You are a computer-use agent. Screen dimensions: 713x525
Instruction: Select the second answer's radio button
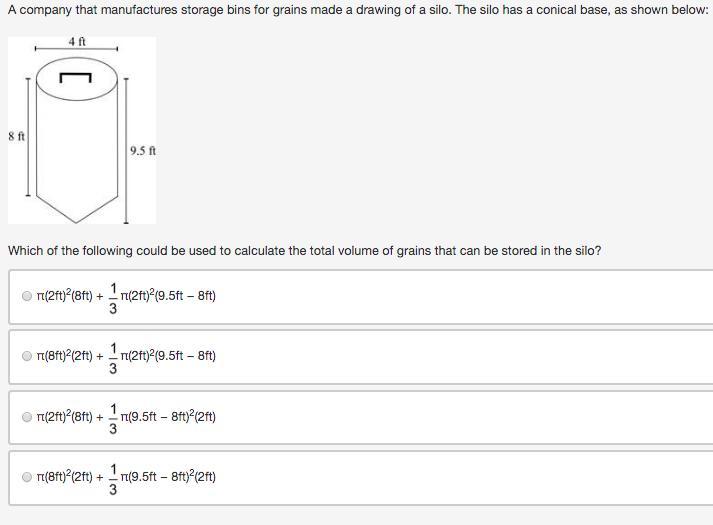click(x=27, y=356)
